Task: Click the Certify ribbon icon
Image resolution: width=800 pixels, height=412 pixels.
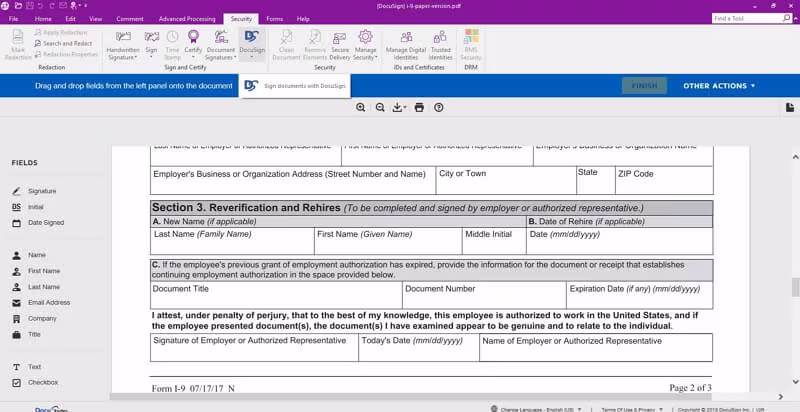Action: click(193, 44)
